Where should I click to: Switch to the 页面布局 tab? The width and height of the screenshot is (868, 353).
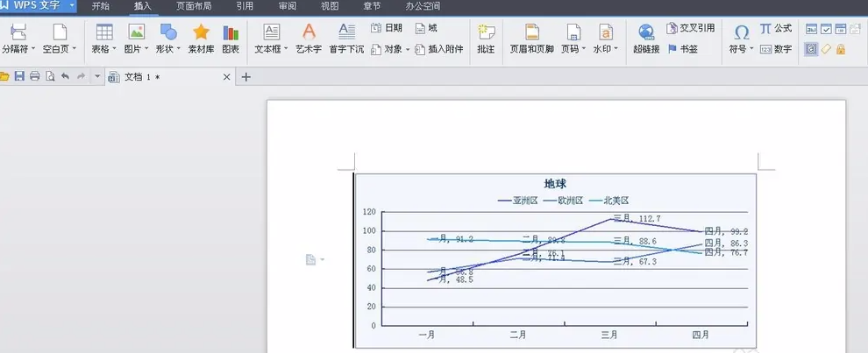[x=194, y=6]
